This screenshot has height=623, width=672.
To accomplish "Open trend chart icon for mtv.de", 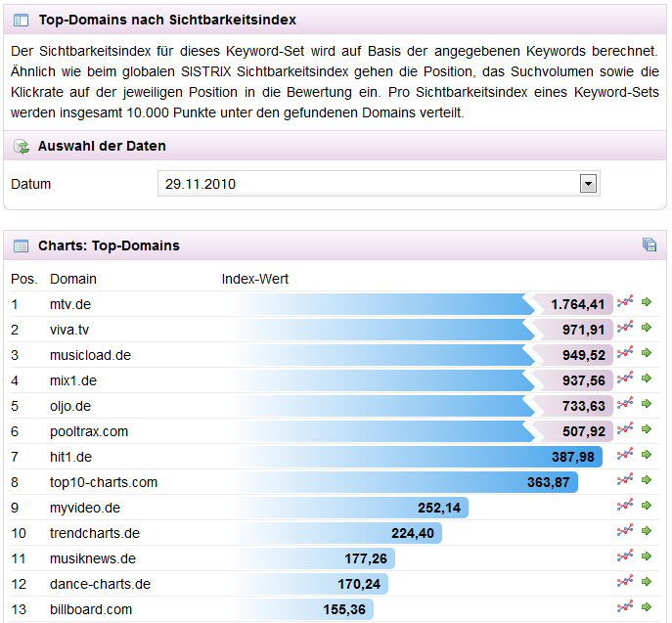I will tap(625, 302).
